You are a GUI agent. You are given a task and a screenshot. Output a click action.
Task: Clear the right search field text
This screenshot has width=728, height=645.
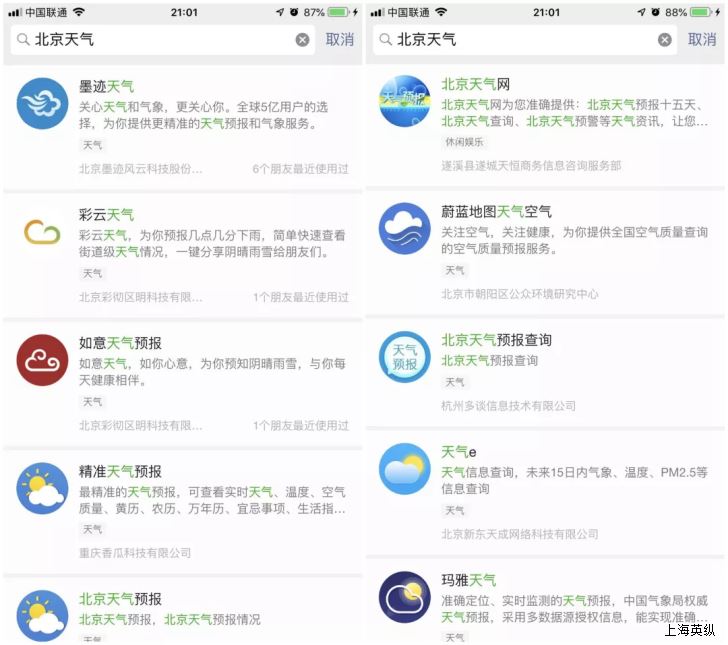[664, 40]
